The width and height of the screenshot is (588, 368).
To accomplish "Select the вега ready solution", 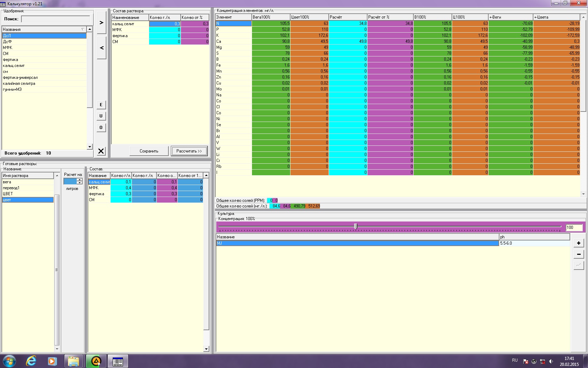I will click(x=28, y=182).
